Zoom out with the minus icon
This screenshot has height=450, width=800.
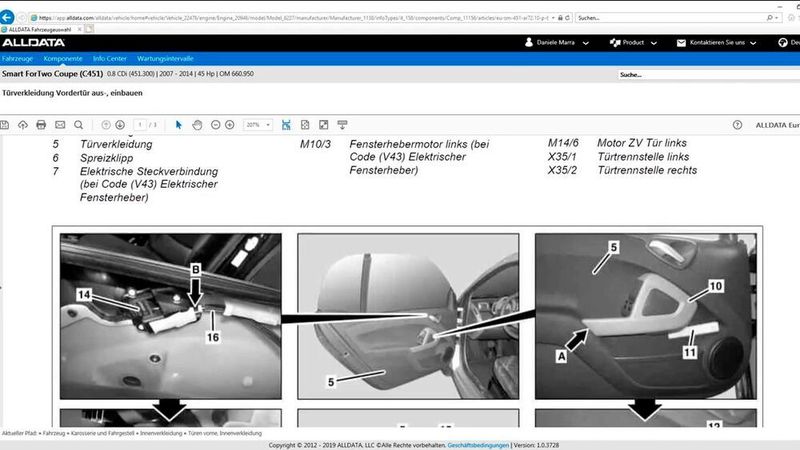215,125
